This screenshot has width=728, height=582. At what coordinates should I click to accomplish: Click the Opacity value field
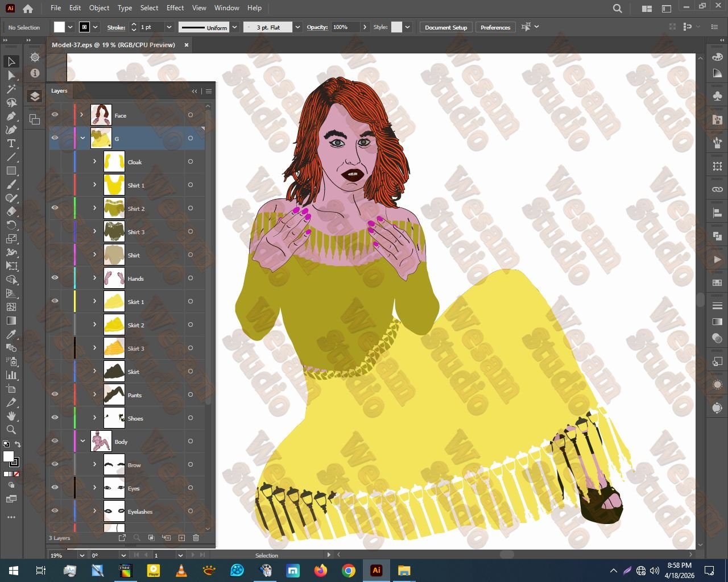(x=346, y=27)
